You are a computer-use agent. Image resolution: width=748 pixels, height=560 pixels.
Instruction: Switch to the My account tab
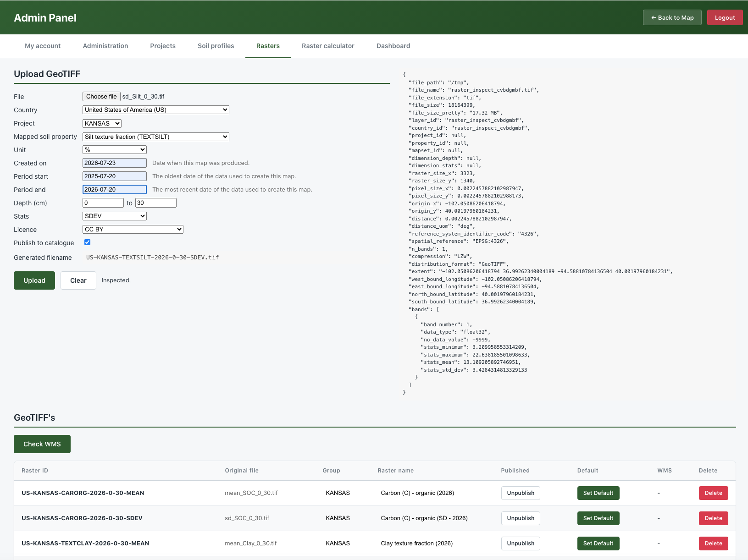[x=43, y=46]
